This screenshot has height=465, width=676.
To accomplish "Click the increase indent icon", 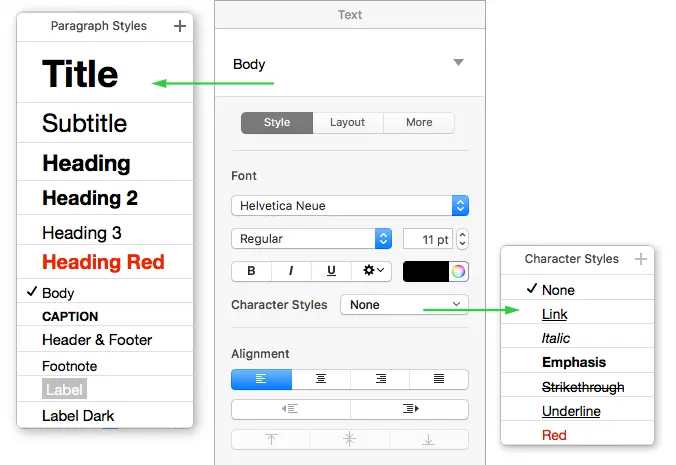I will (410, 409).
